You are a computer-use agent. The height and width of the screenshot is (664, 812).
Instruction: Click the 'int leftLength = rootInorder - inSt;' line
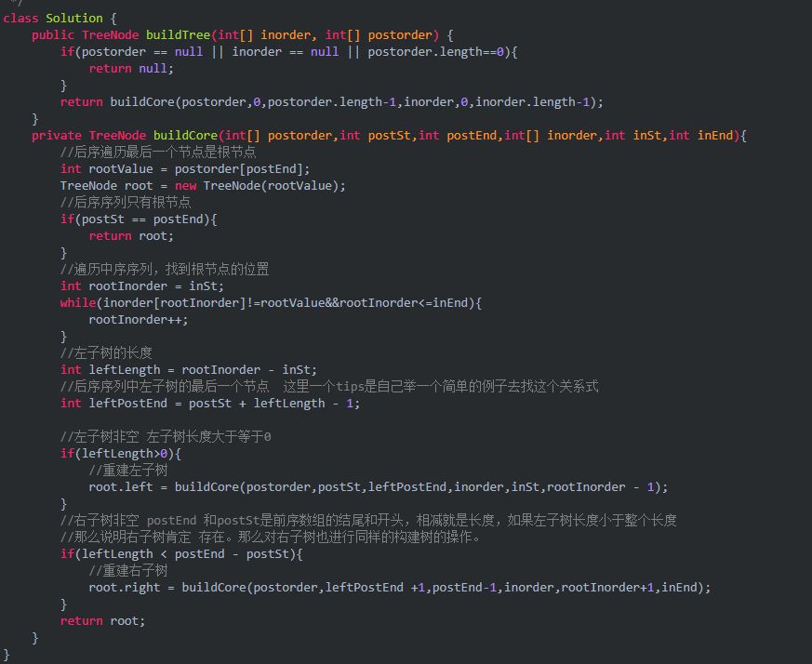click(x=189, y=370)
